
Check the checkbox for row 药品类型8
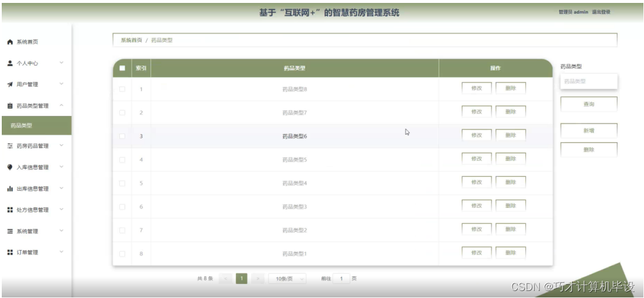pos(122,89)
